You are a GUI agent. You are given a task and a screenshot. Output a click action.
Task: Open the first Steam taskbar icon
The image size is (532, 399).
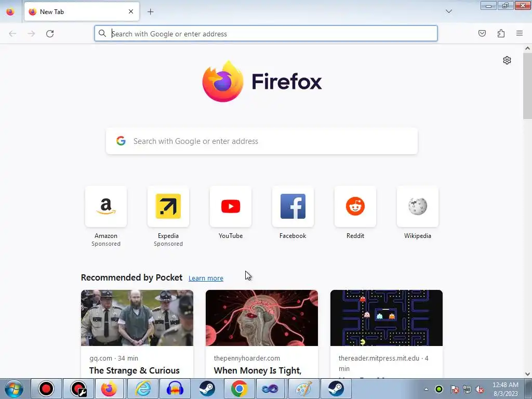click(207, 389)
